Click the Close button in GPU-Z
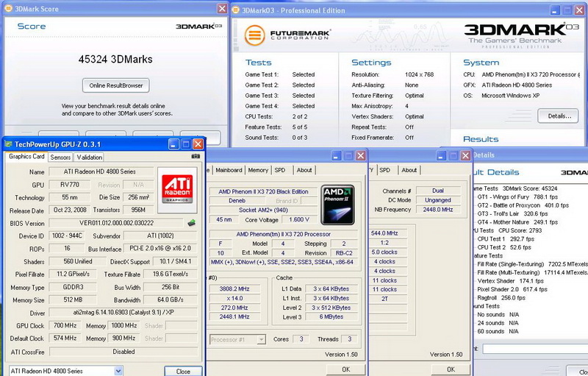The image size is (588, 376). 183,371
